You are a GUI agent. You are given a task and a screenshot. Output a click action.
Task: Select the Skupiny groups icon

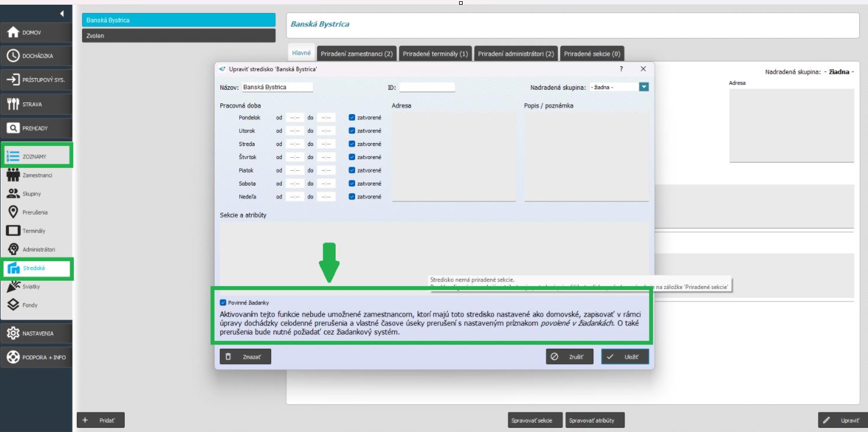click(13, 194)
